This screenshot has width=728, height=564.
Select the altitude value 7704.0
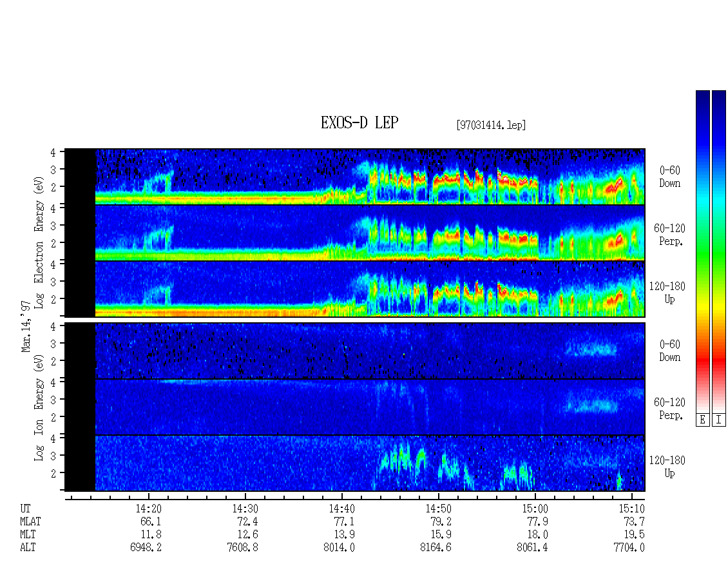[629, 548]
